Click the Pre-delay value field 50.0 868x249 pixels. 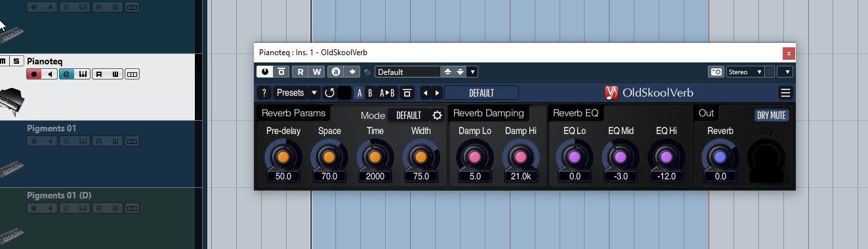point(283,176)
